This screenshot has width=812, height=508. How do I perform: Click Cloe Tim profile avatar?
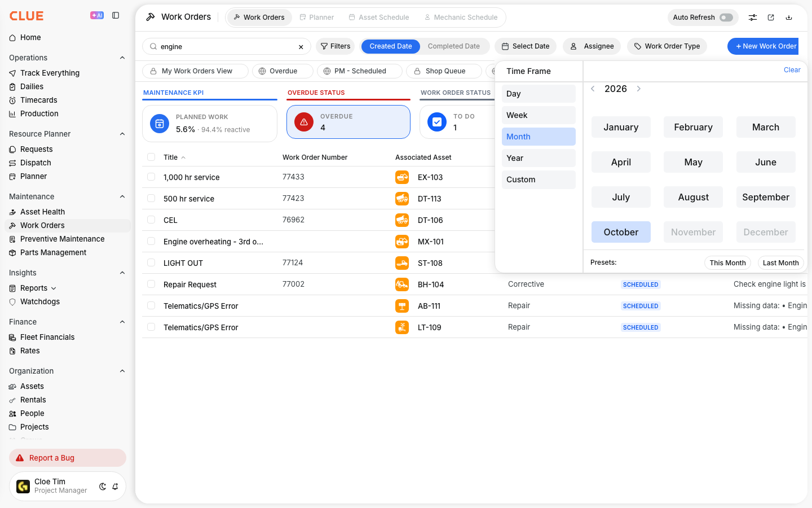pyautogui.click(x=23, y=486)
